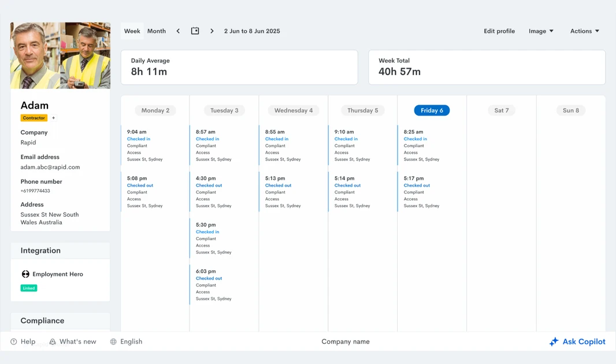Click the globe language icon

pyautogui.click(x=113, y=341)
